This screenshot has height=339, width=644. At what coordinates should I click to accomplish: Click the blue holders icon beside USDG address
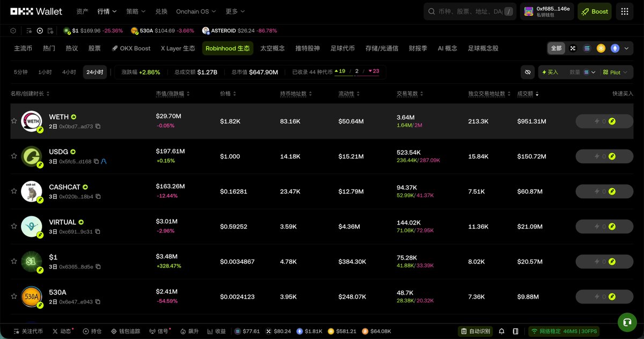104,162
